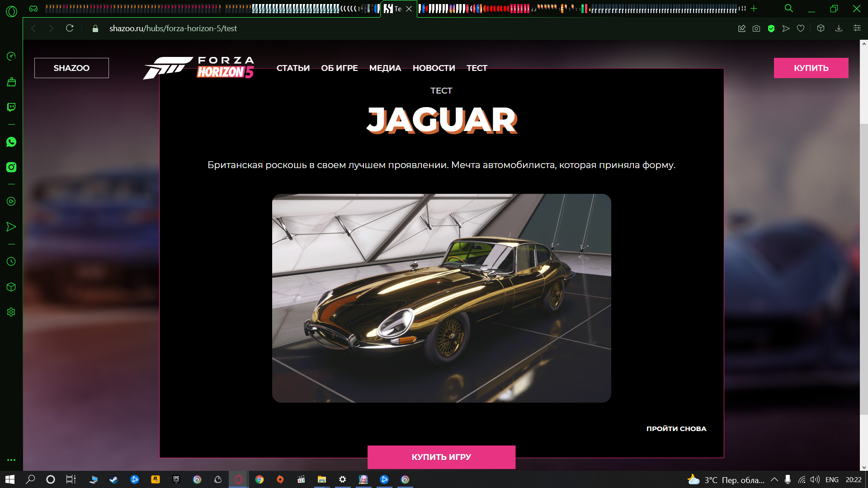Open a new tab with plus button

tap(754, 9)
